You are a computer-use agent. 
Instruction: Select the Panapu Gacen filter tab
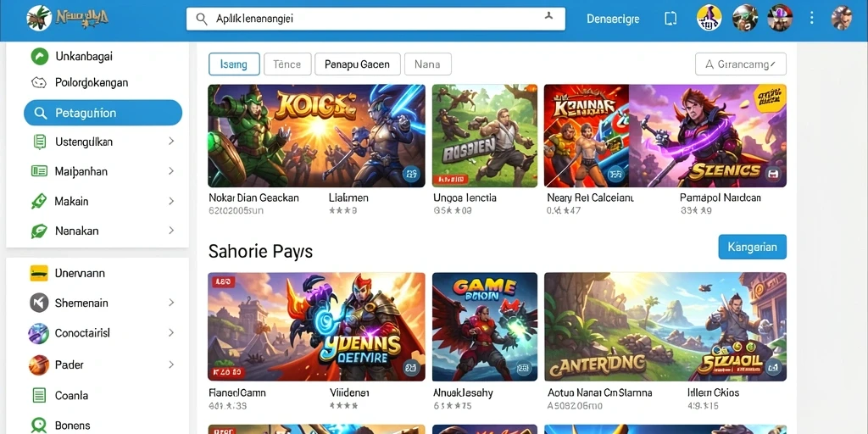pyautogui.click(x=357, y=64)
